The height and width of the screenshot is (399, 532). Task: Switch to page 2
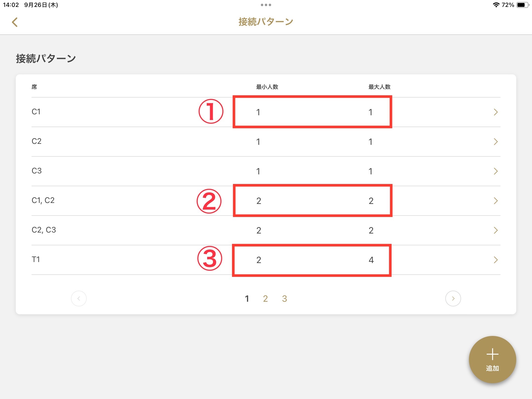point(265,299)
